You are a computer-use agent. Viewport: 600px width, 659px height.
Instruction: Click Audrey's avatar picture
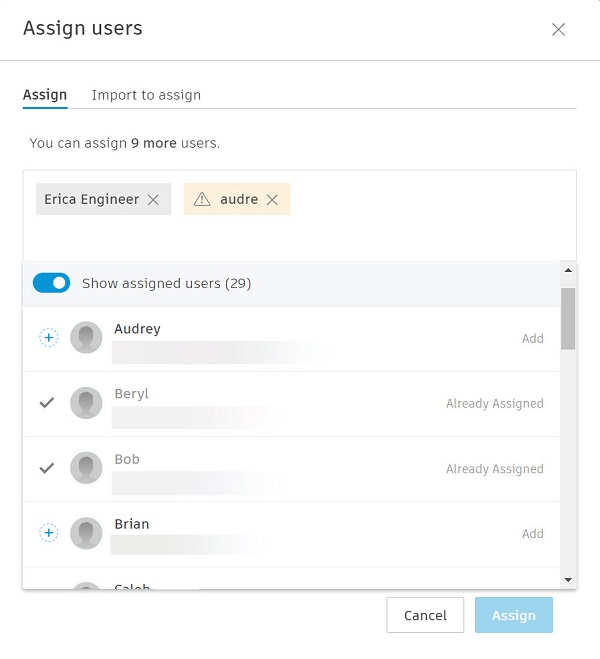point(86,337)
